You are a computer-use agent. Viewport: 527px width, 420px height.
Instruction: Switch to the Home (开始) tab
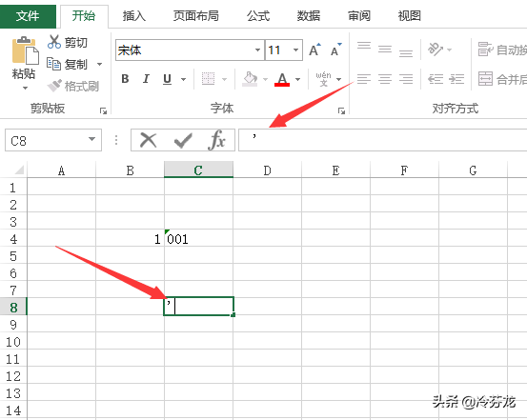click(84, 16)
